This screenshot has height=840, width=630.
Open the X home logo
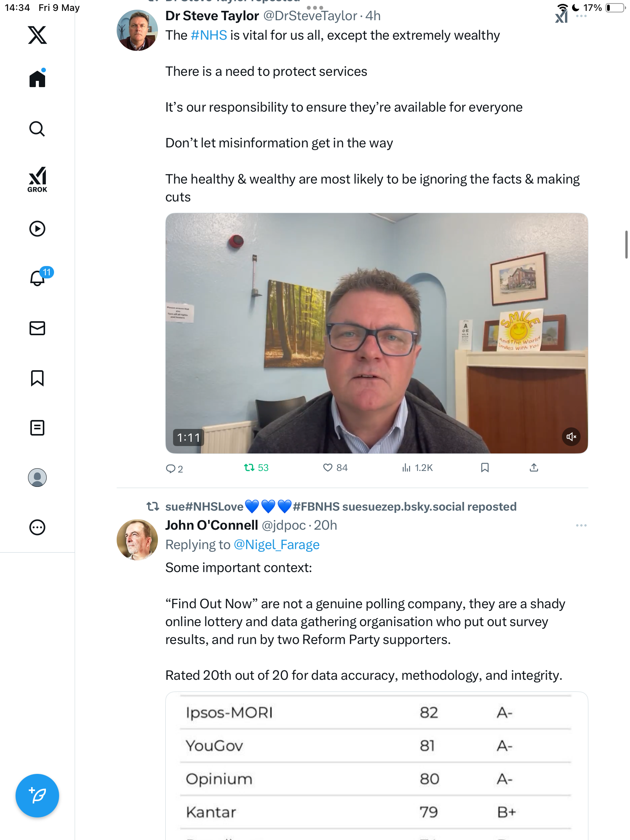tap(37, 35)
